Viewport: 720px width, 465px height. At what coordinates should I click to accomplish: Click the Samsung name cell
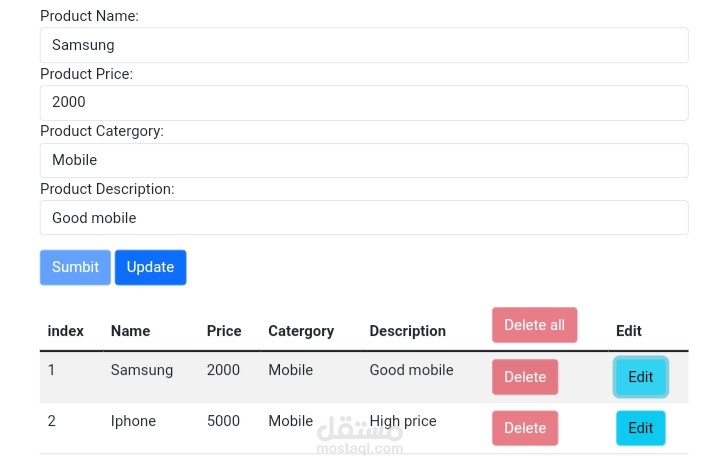click(142, 370)
